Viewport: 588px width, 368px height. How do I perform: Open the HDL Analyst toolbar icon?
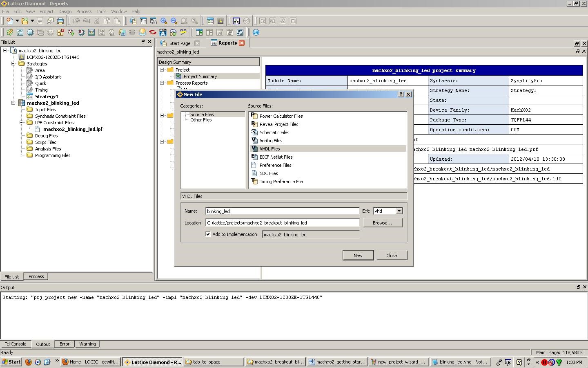coord(163,32)
